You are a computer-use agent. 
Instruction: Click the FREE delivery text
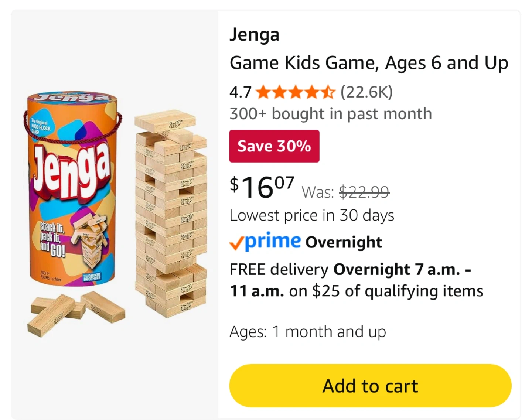pyautogui.click(x=279, y=269)
